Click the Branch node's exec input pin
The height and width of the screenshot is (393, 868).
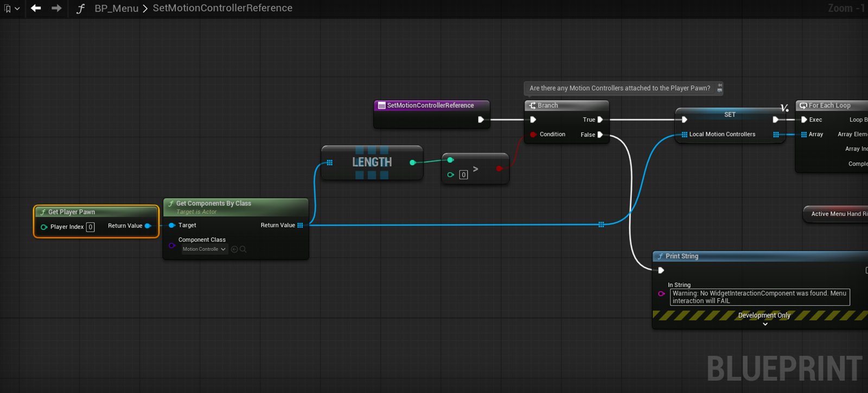point(533,119)
